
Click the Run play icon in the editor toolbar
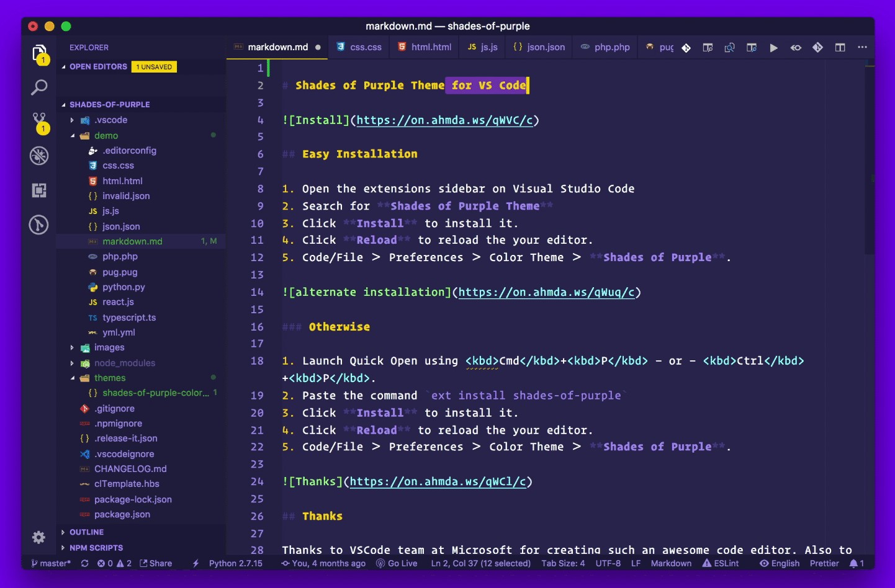773,48
